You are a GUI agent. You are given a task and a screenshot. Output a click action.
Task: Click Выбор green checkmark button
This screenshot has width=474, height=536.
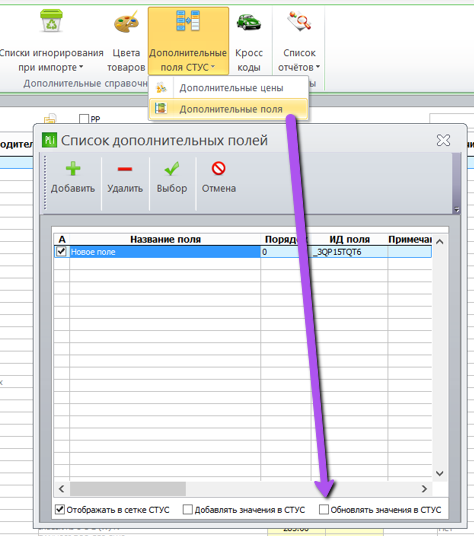point(172,178)
